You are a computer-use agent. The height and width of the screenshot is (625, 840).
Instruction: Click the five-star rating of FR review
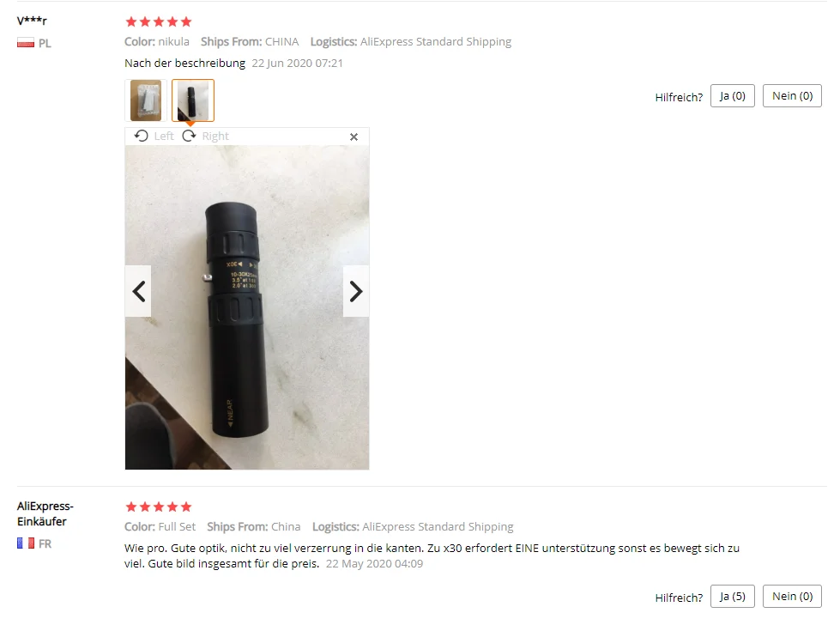tap(158, 507)
